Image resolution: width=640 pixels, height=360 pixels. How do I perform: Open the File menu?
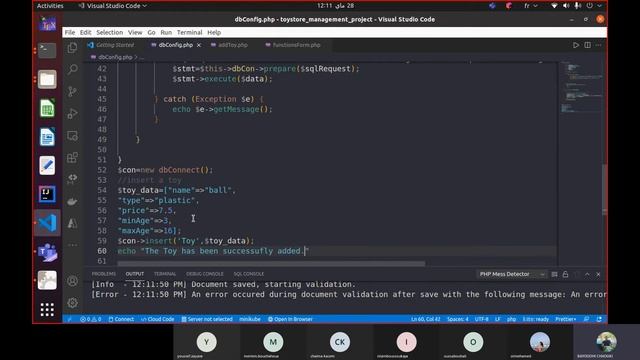click(x=70, y=32)
